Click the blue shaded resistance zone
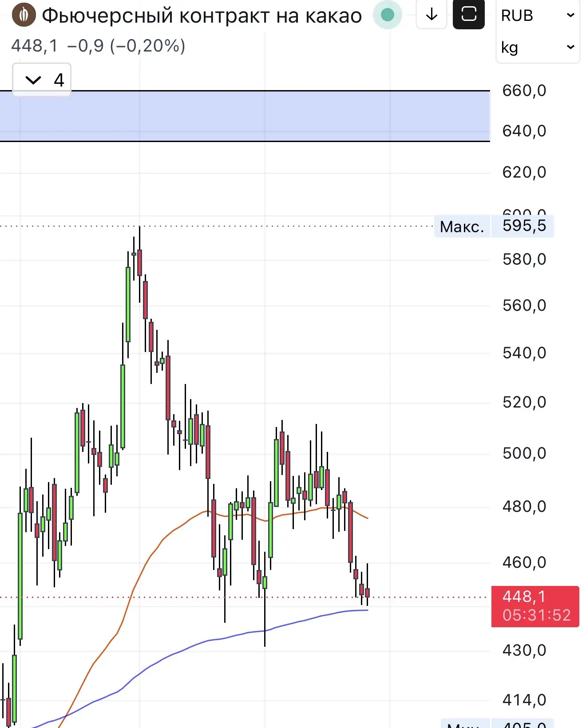Viewport: 586px width, 728px height. [x=245, y=116]
